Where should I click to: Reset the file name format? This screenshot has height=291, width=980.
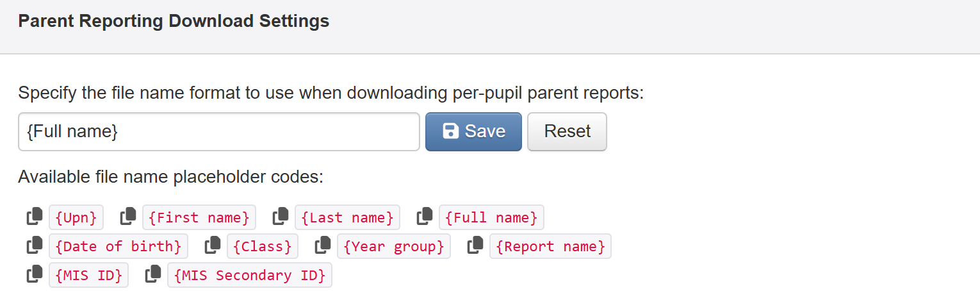coord(567,131)
